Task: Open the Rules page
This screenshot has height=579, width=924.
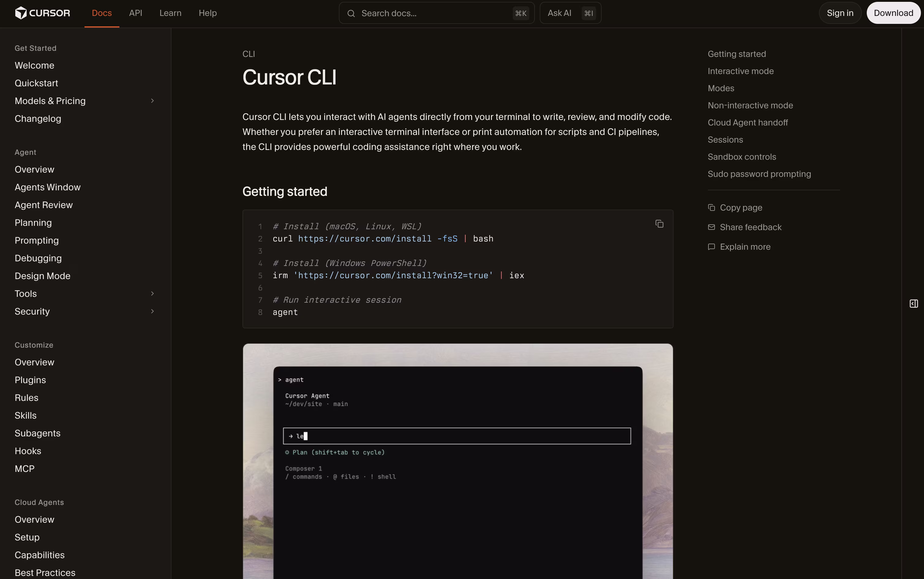Action: (26, 398)
